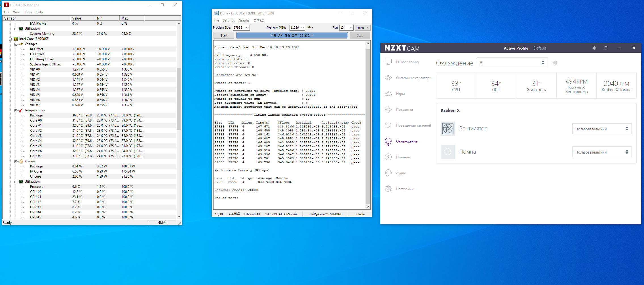The height and width of the screenshot is (285, 644).
Task: Open the Active Profile selector arrows
Action: (x=594, y=48)
